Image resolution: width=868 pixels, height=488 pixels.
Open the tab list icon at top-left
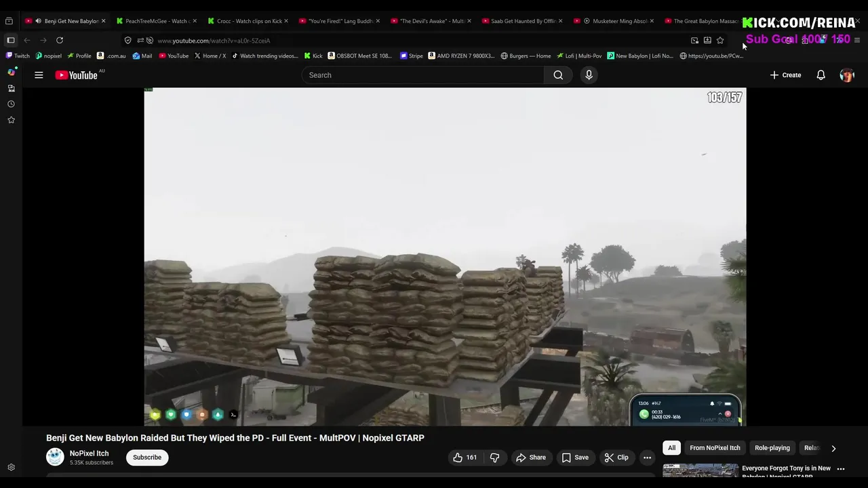tap(9, 21)
